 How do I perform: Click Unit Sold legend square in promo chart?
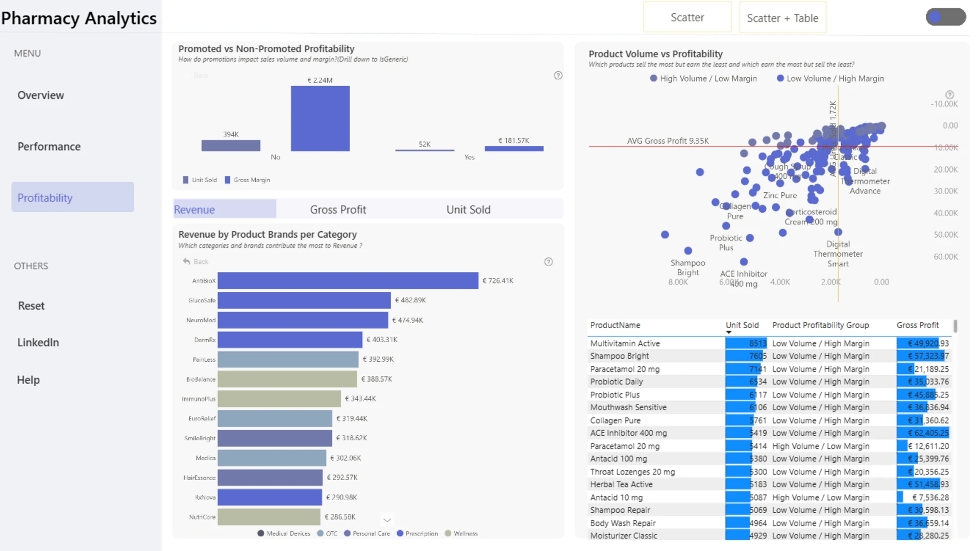click(x=186, y=180)
